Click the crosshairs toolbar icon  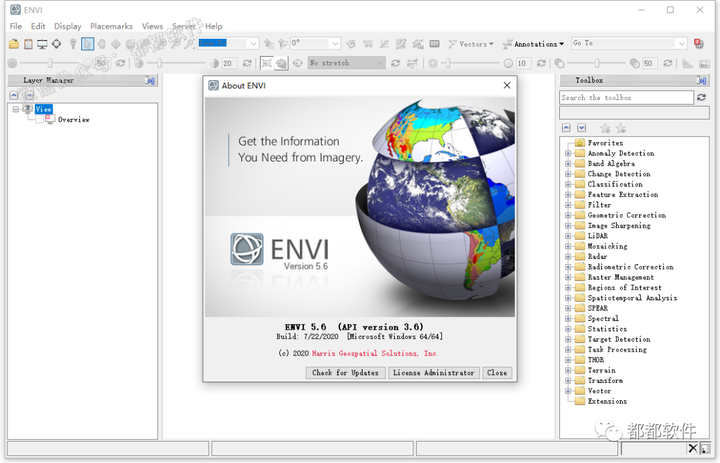coord(56,44)
